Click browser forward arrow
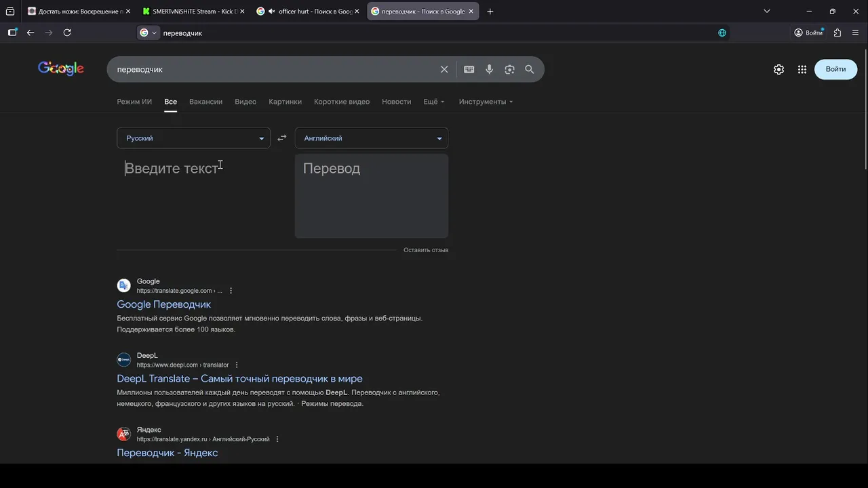The image size is (868, 488). (x=49, y=33)
